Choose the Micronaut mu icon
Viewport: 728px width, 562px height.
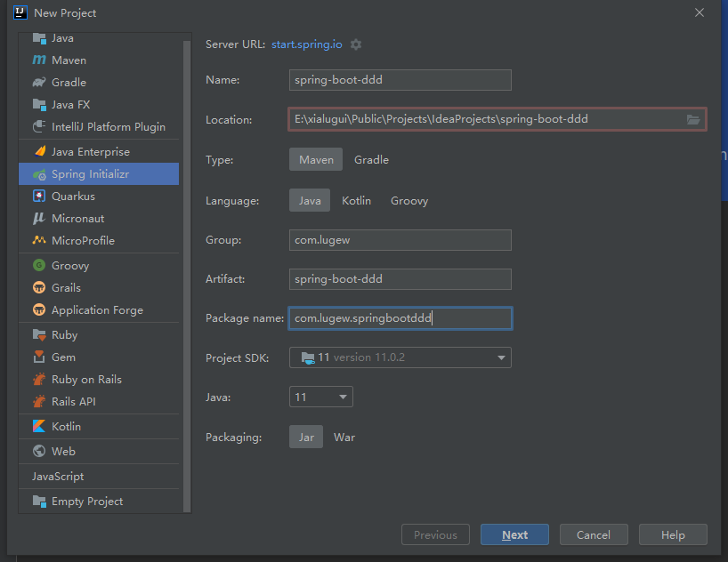point(39,218)
